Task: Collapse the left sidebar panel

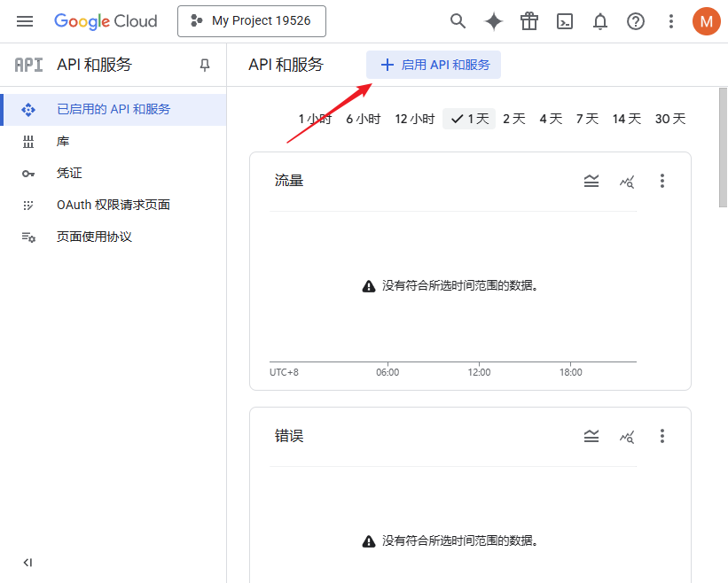Action: tap(27, 563)
